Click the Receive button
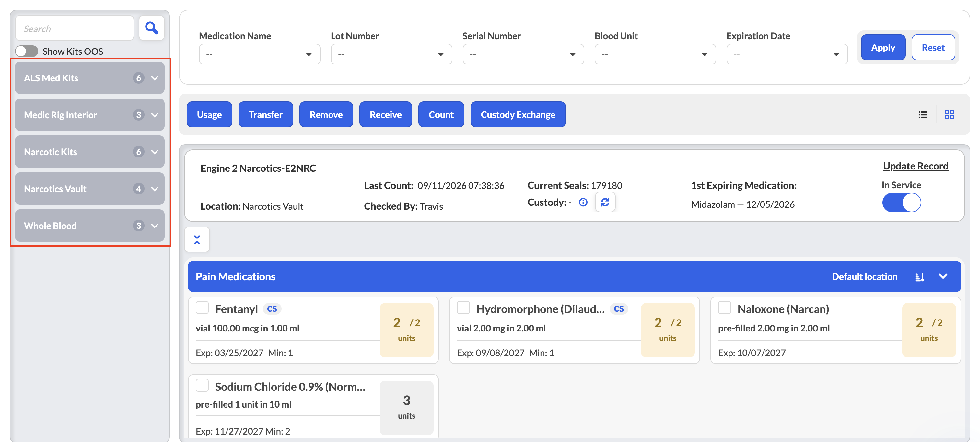This screenshot has width=980, height=442. coord(385,114)
